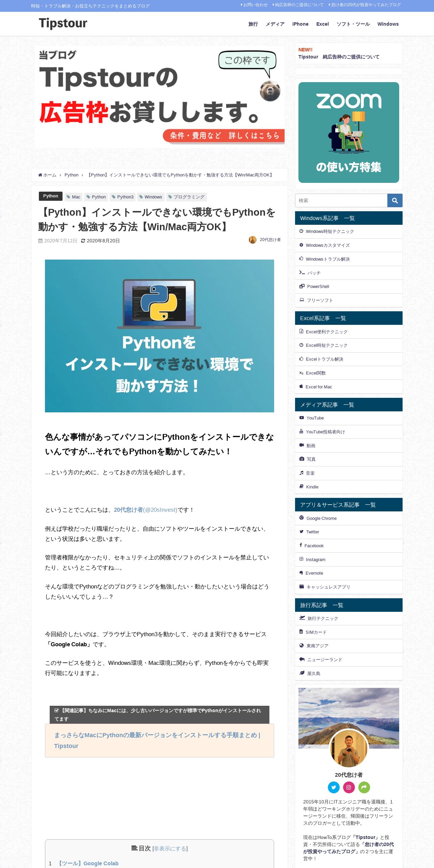Click the Evernote elephant icon

(x=301, y=573)
